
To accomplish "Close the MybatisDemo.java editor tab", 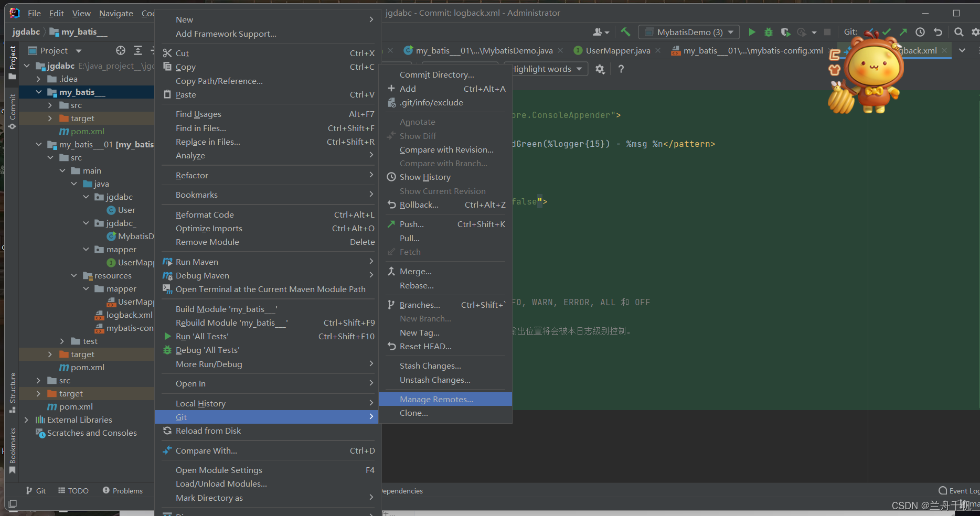I will (x=560, y=50).
